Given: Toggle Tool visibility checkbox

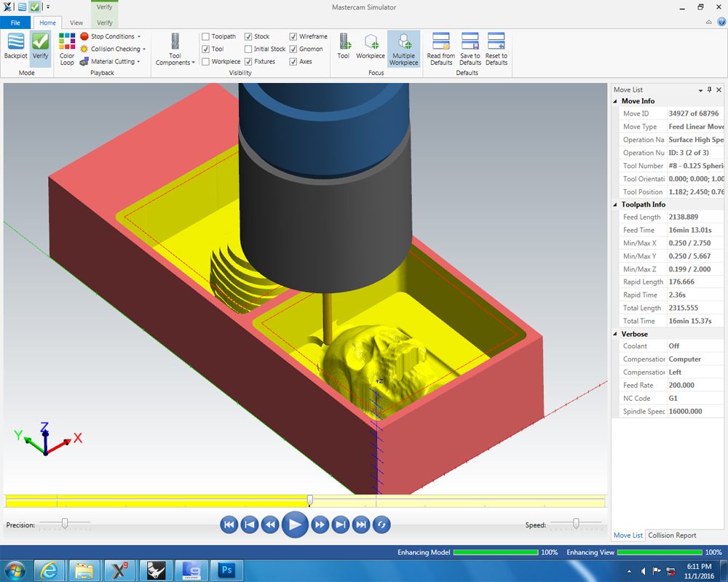Looking at the screenshot, I should [206, 49].
